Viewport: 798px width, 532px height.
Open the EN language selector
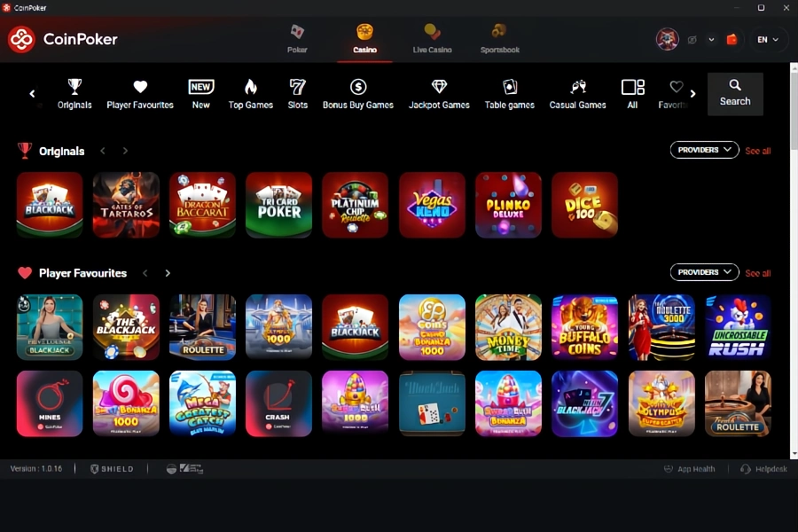click(x=768, y=40)
